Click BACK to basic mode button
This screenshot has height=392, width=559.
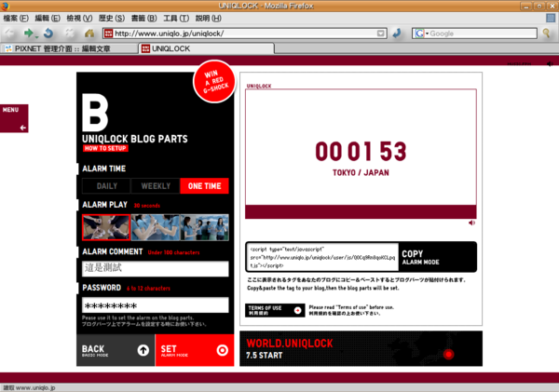coord(116,350)
